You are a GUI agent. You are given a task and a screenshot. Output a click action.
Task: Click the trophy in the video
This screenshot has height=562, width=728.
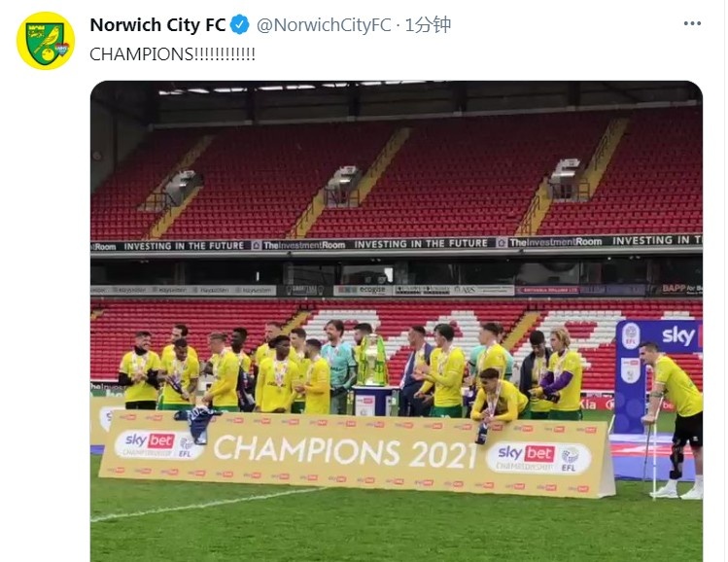[x=372, y=361]
